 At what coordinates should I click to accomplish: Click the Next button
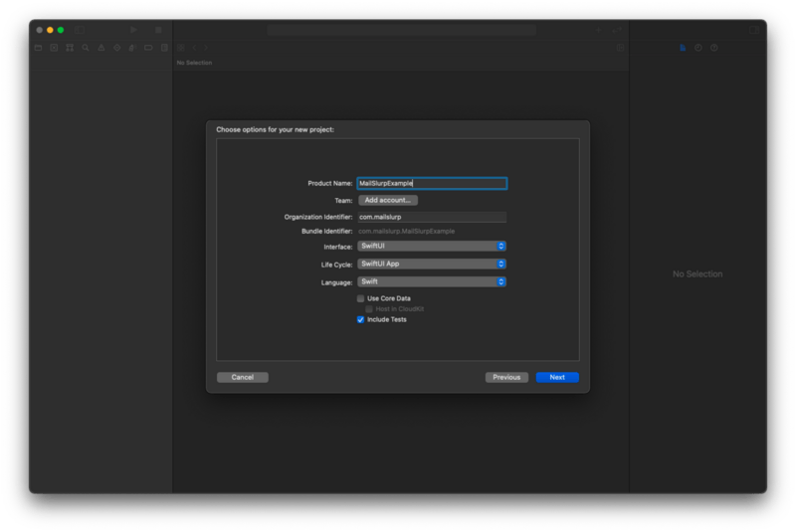coord(557,377)
